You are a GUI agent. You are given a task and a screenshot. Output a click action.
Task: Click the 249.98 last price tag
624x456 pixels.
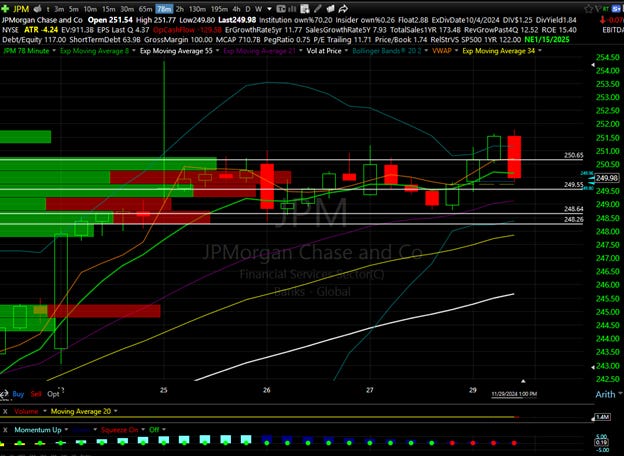click(x=607, y=178)
